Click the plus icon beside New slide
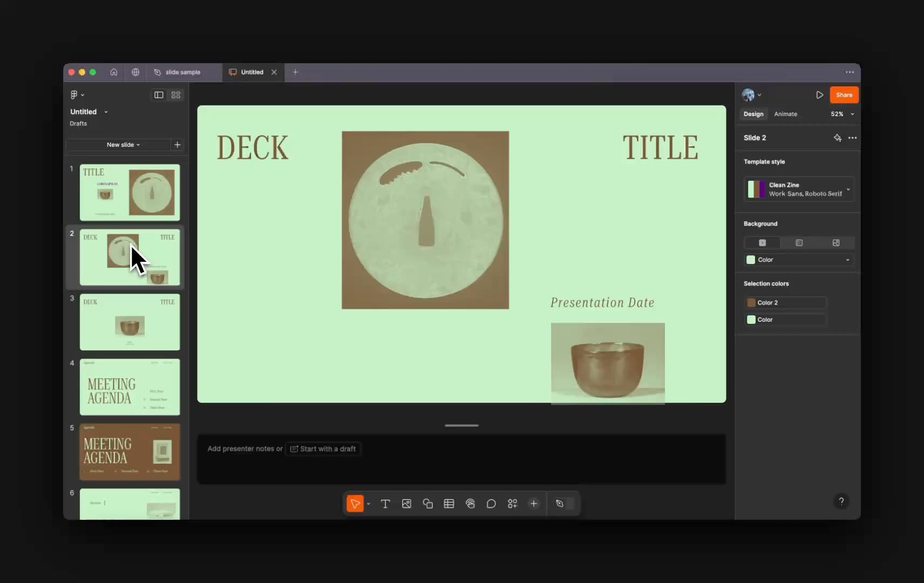 [177, 145]
